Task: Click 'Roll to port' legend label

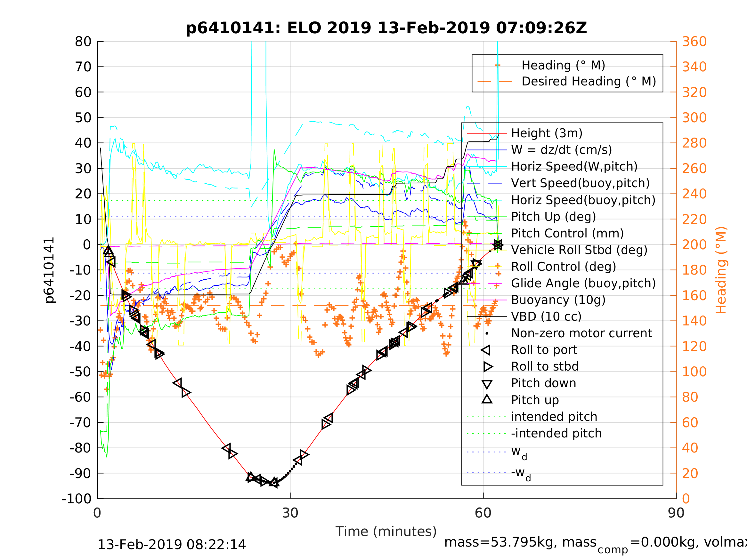Action: 544,350
